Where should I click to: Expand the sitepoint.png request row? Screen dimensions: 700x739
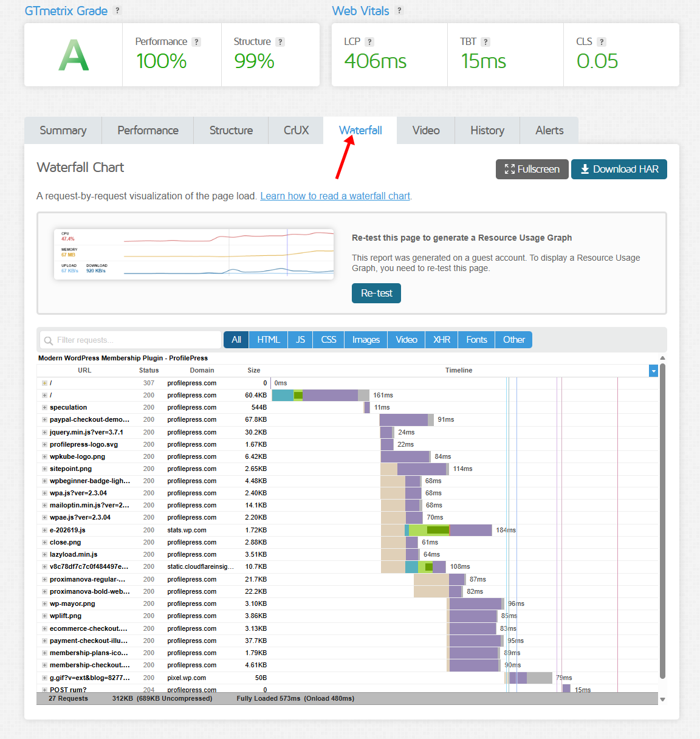click(x=44, y=469)
